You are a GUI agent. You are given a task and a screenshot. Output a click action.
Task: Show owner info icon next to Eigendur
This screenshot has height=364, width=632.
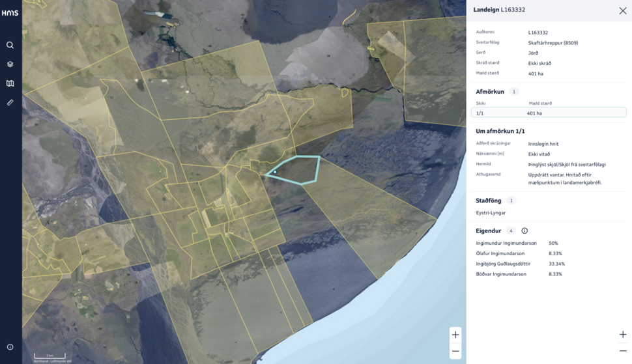click(524, 231)
